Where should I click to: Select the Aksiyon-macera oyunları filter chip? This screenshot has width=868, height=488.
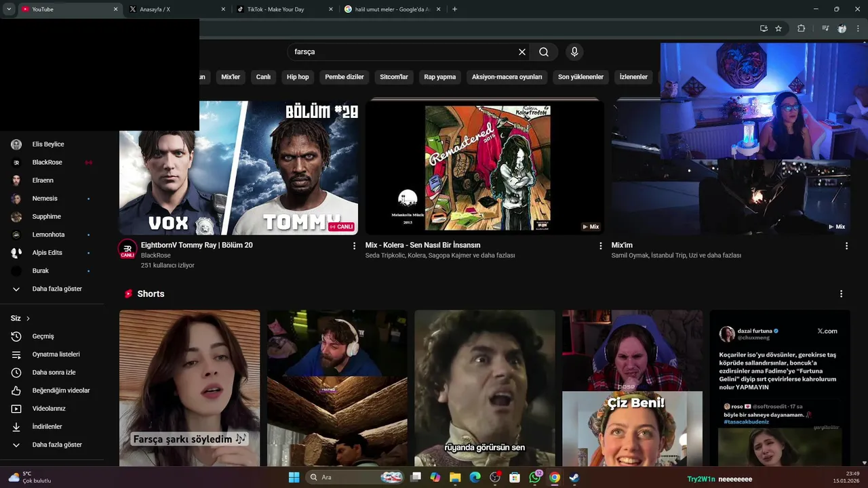(x=507, y=77)
